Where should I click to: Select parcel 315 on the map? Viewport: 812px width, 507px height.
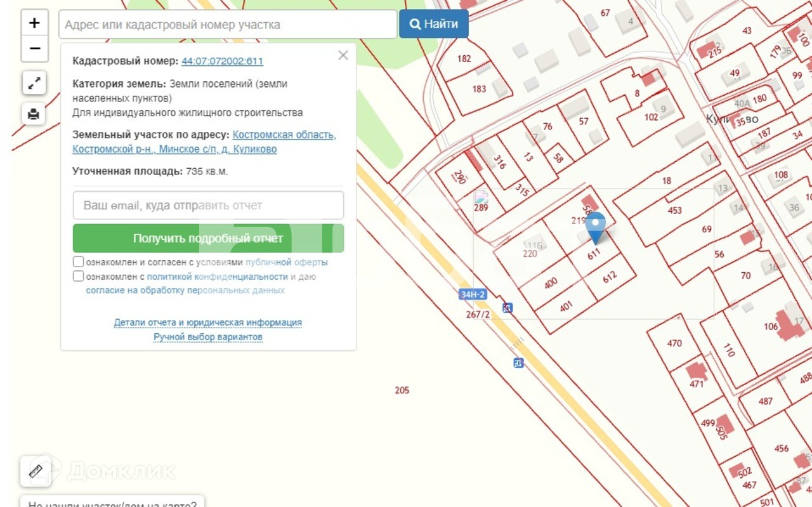[522, 190]
